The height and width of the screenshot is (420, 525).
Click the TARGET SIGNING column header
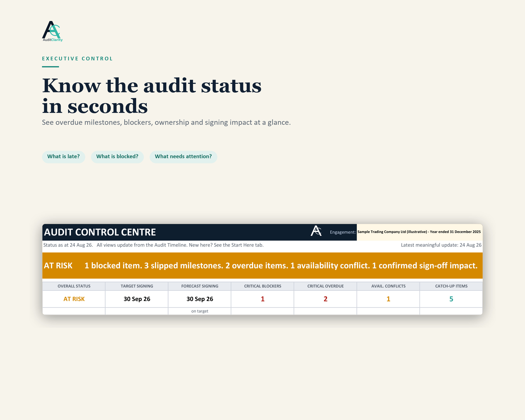[137, 286]
